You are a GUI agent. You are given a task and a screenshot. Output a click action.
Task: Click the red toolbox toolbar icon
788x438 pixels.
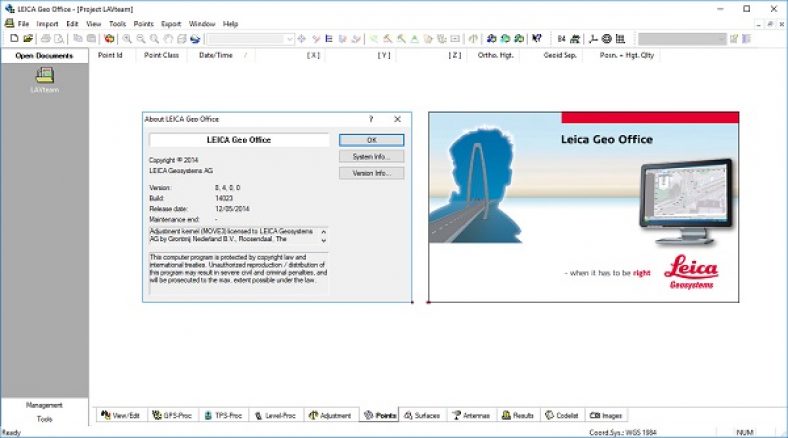tap(109, 38)
